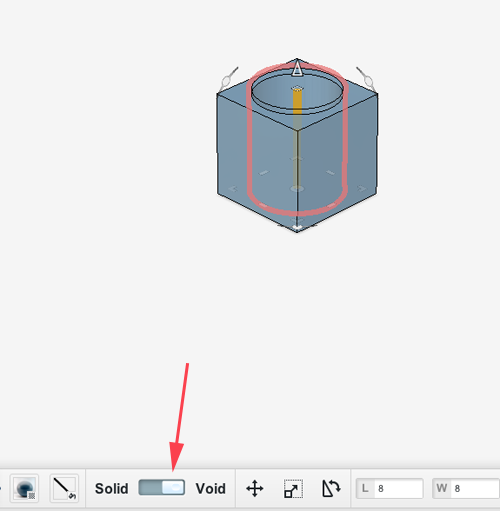
Task: Open the material sphere picker
Action: click(24, 488)
